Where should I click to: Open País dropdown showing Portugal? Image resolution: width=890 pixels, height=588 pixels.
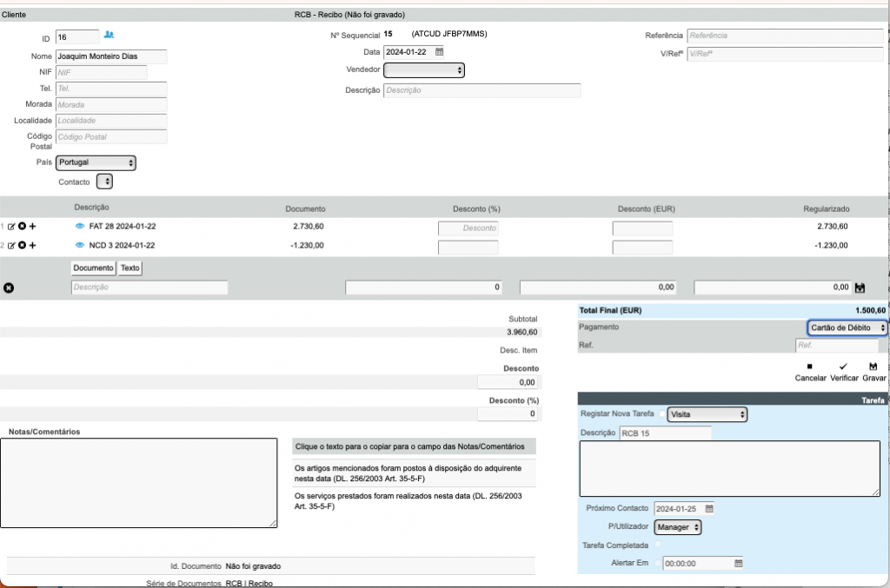click(96, 162)
